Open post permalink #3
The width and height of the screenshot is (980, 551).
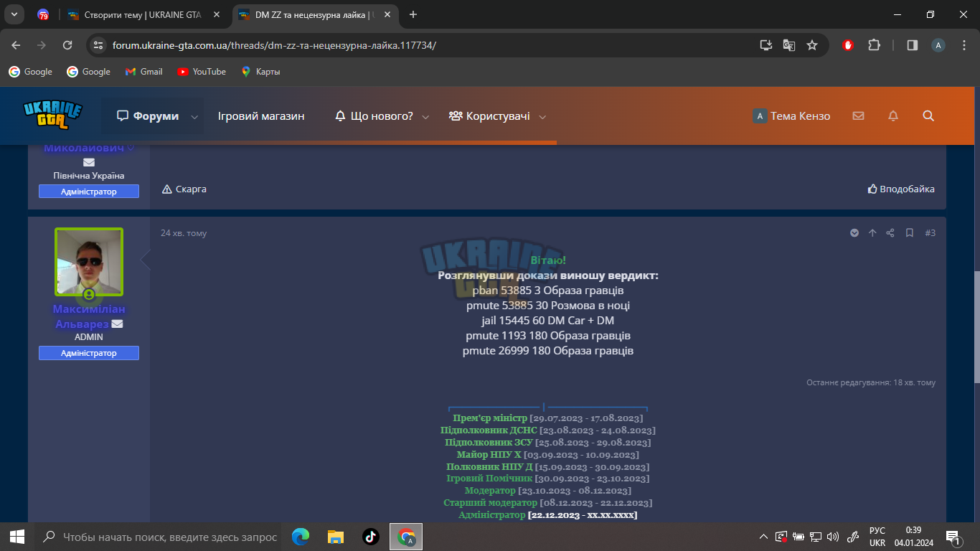(930, 232)
